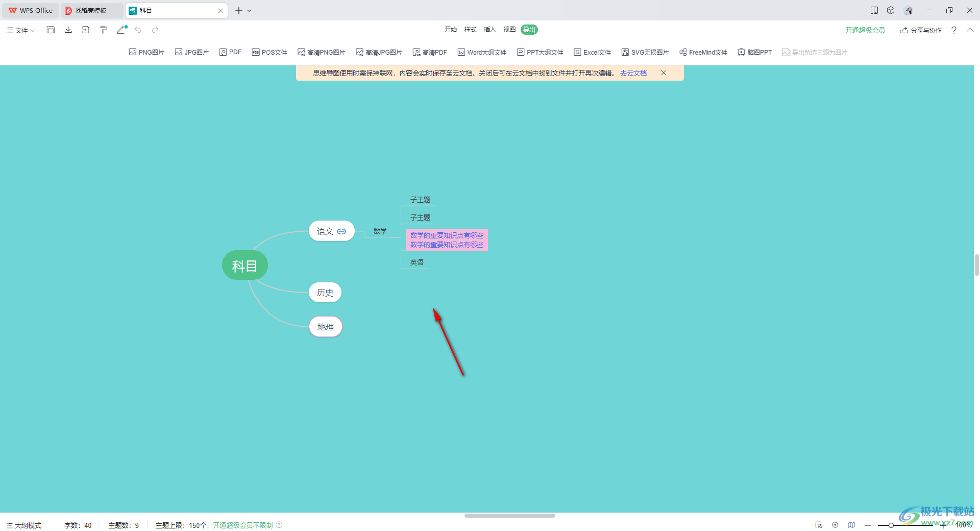Click the 去云文档 link in the notice
Image resolution: width=980 pixels, height=531 pixels.
pos(633,73)
